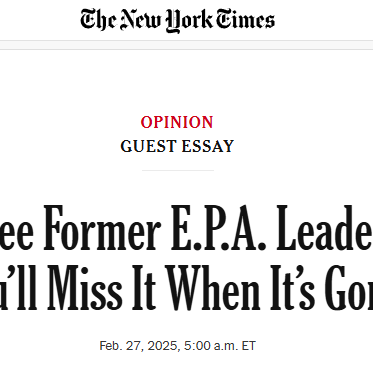Open the red OPINION section link
This screenshot has height=379, width=373.
pyautogui.click(x=177, y=122)
